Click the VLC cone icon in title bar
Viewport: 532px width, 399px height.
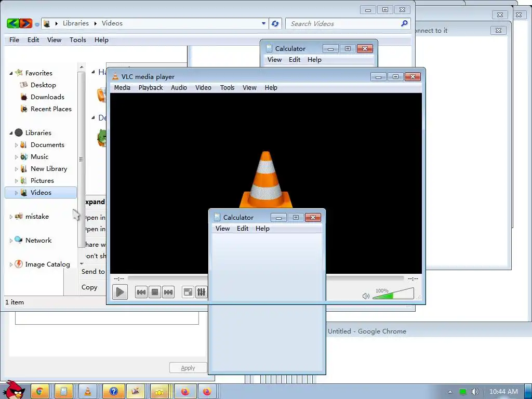click(115, 77)
